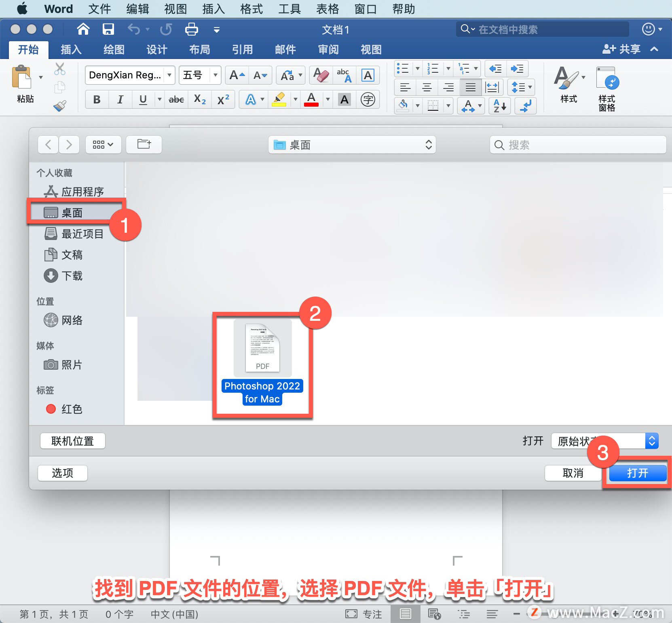Apply the yellow text highlight color

(279, 99)
